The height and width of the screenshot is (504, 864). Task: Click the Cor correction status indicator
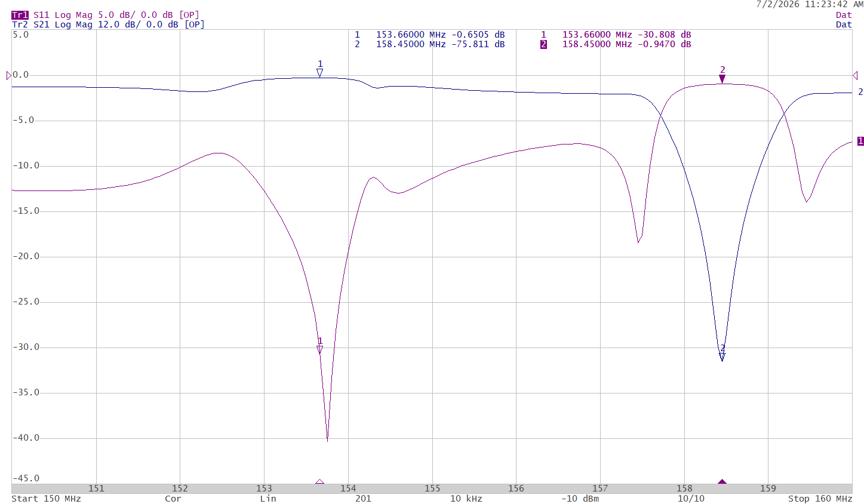(x=173, y=499)
